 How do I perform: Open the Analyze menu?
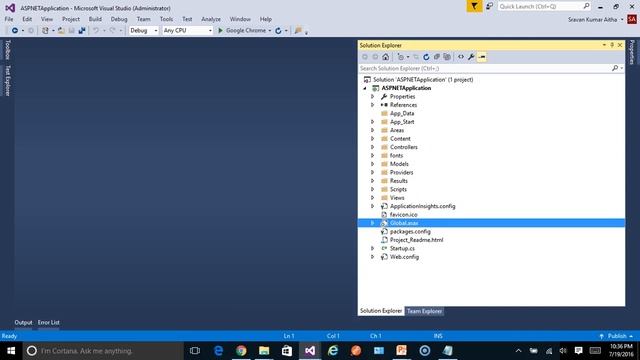pos(211,19)
